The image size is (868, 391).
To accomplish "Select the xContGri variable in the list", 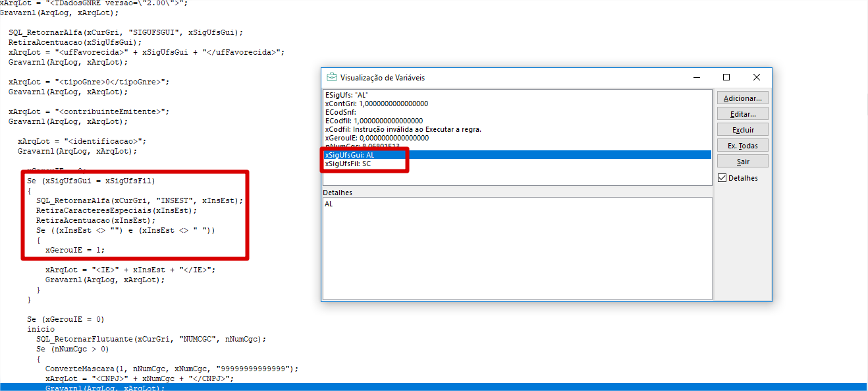I will pyautogui.click(x=377, y=104).
